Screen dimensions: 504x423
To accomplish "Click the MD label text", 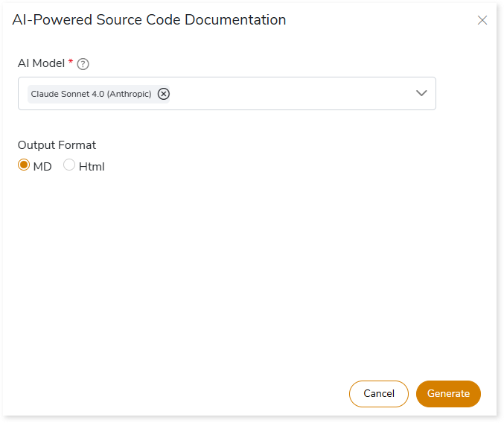I will pos(42,166).
